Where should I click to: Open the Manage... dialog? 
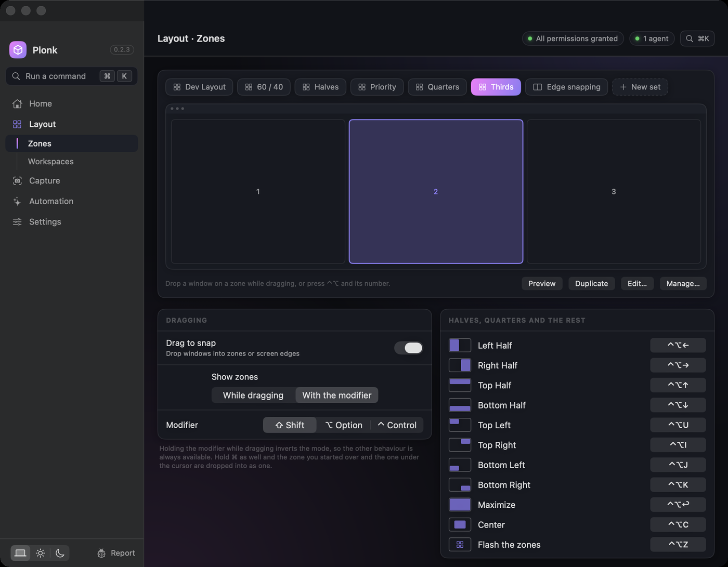[x=683, y=283]
